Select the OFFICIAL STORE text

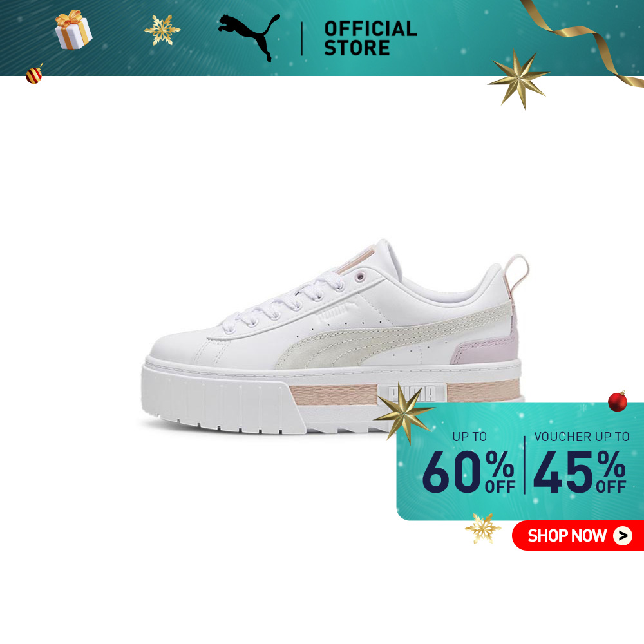click(370, 38)
